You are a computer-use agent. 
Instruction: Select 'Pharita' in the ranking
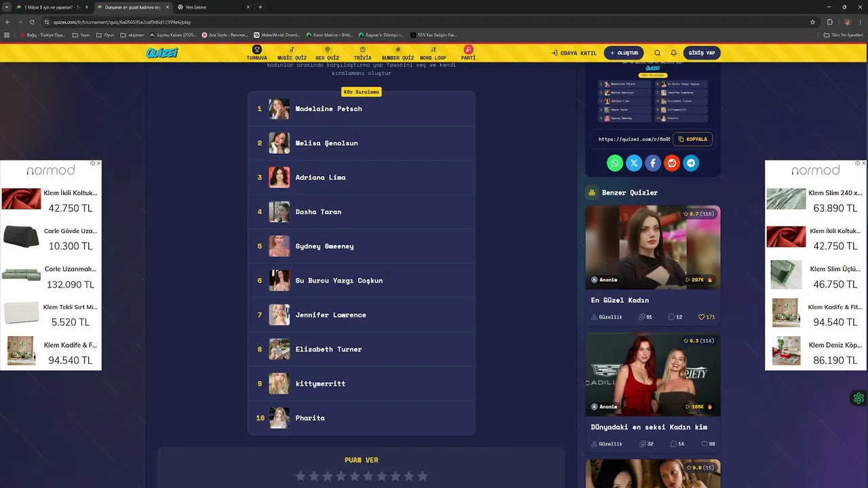pyautogui.click(x=310, y=418)
